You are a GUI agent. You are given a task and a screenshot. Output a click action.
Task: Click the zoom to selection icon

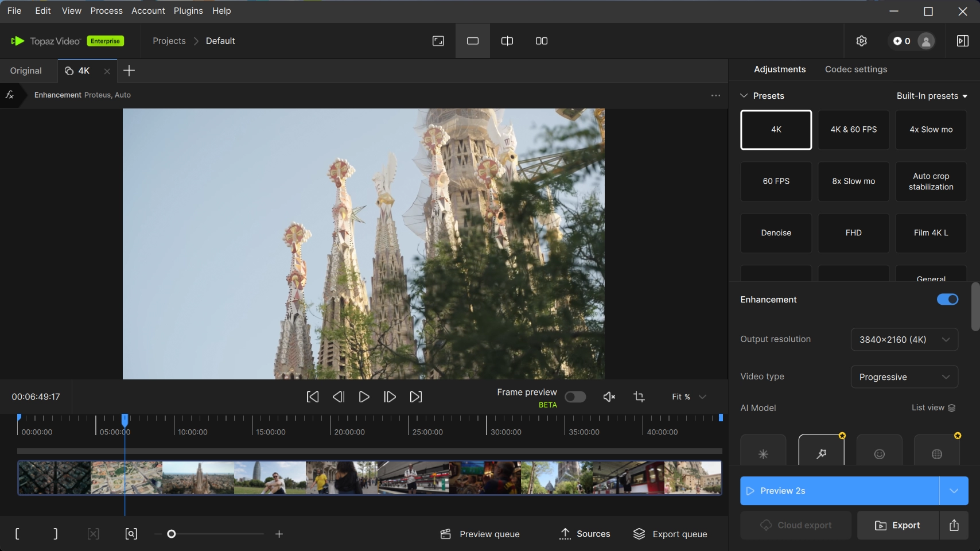pos(131,534)
